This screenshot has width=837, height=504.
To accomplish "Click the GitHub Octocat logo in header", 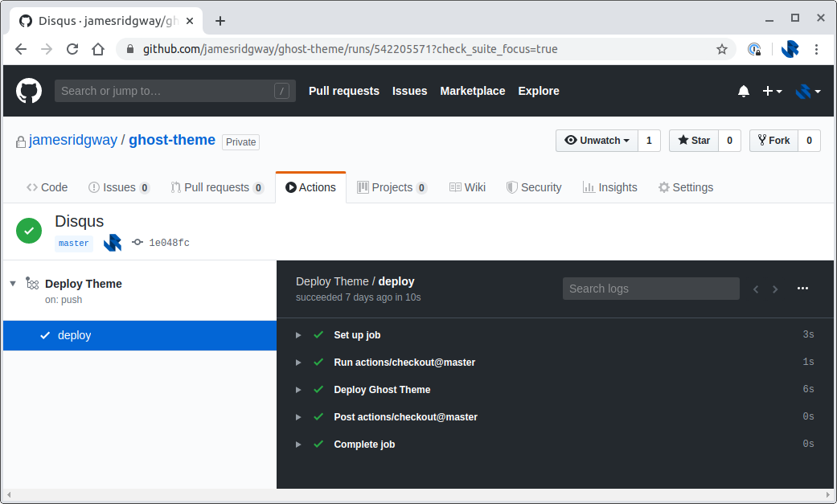I will (29, 91).
